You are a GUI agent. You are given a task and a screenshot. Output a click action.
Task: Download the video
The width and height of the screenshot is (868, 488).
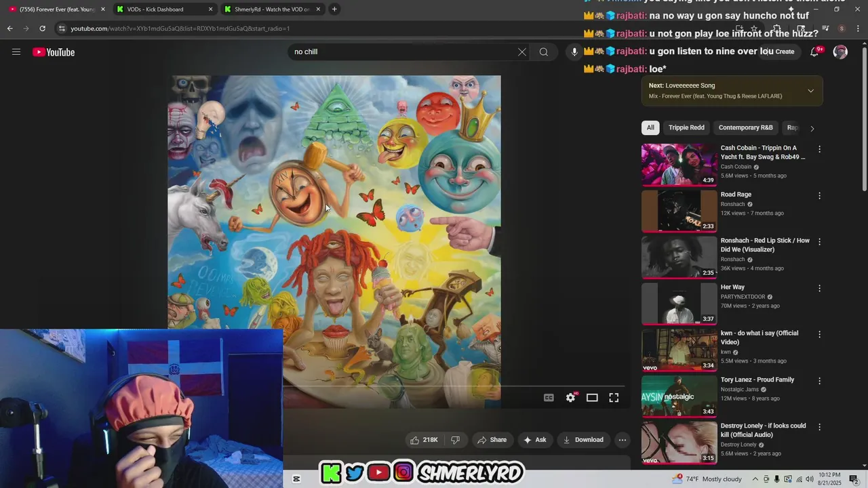[583, 440]
